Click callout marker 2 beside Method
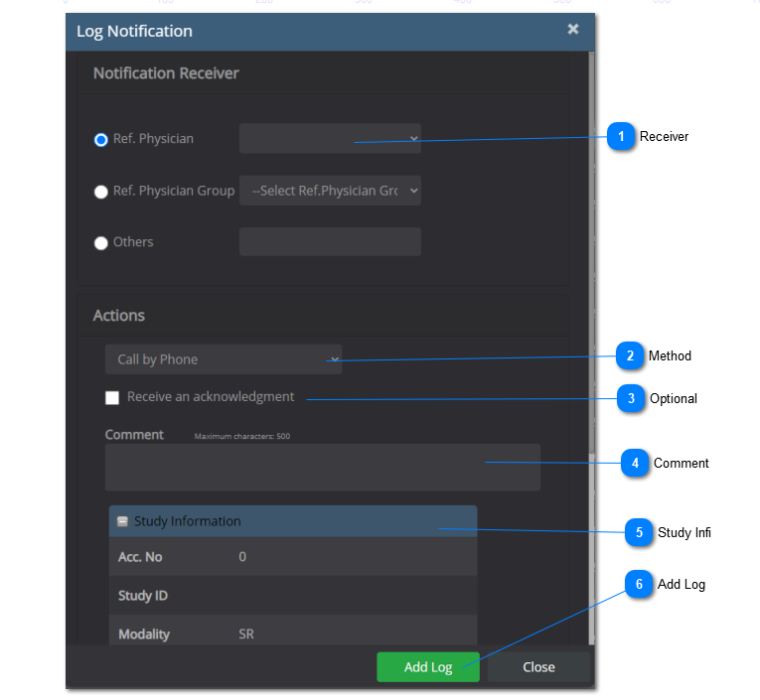 pyautogui.click(x=630, y=355)
